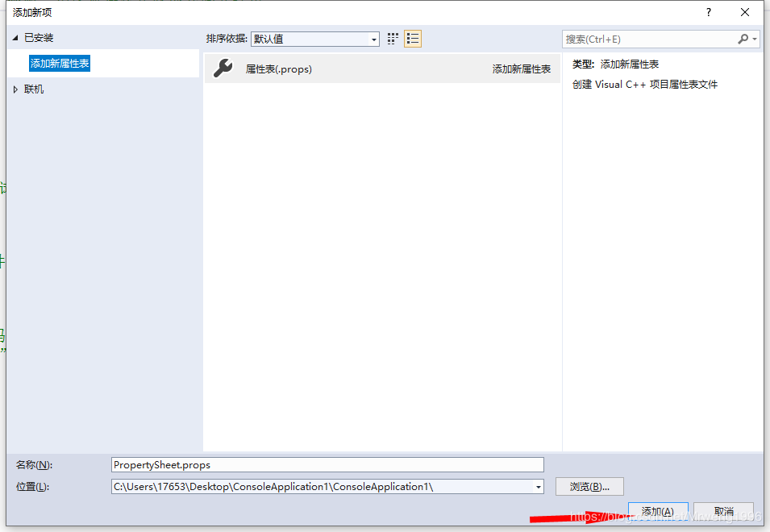Collapse the 已安装 tree node
The height and width of the screenshot is (532, 770).
(15, 37)
